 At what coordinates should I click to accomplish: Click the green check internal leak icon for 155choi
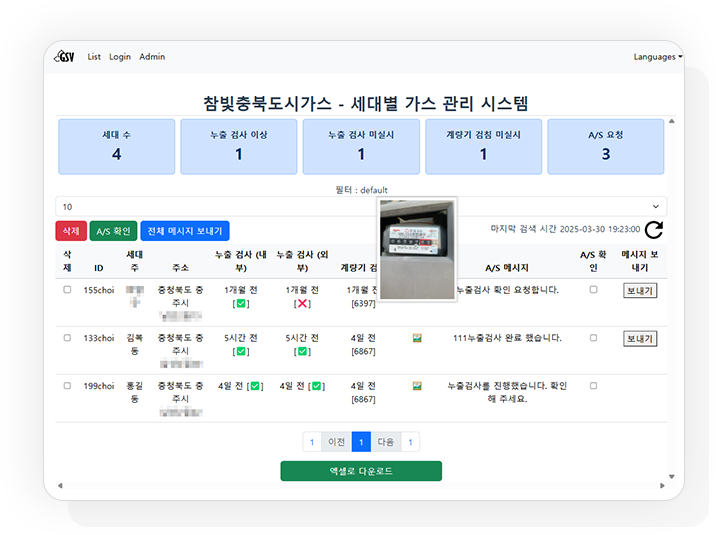tap(240, 302)
